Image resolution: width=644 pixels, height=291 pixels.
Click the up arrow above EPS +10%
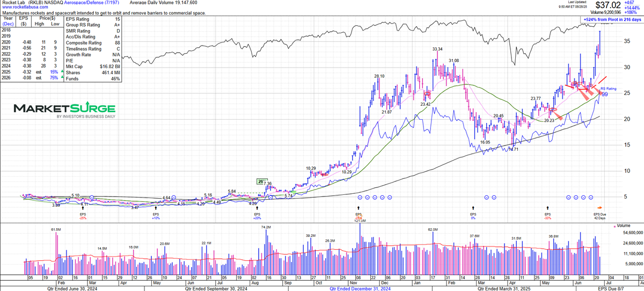[156, 208]
